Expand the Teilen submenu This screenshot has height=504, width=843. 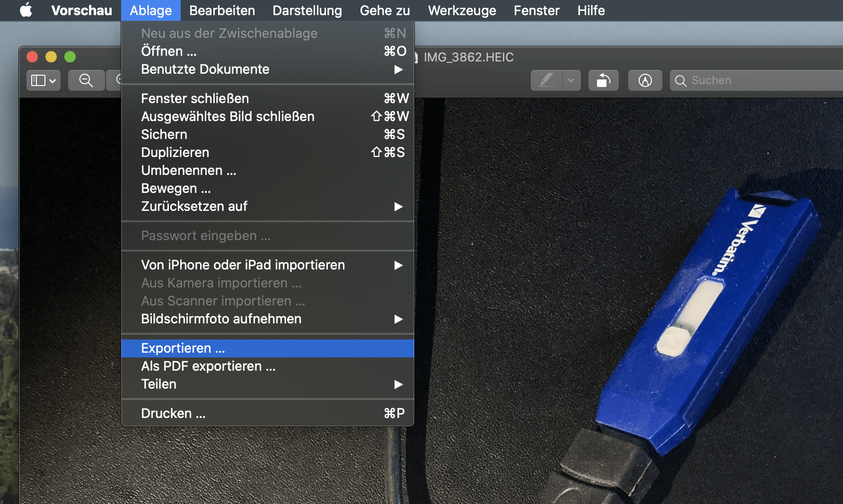pyautogui.click(x=268, y=384)
